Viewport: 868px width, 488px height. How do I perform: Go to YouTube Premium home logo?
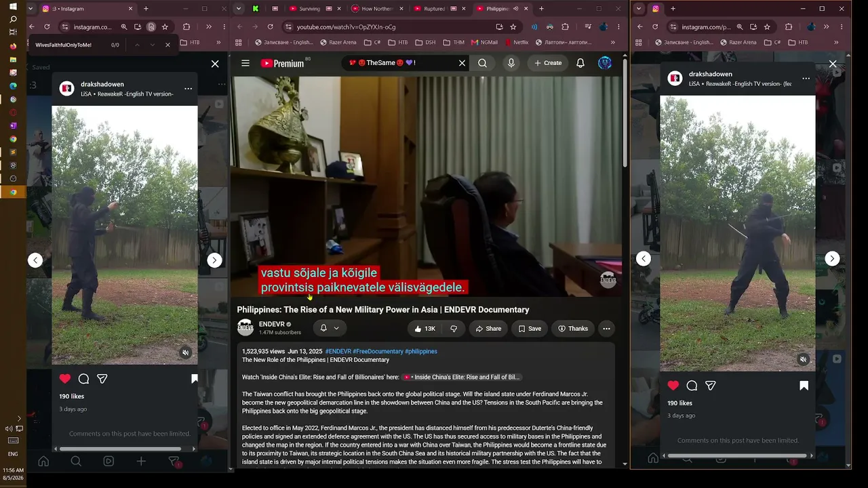[x=282, y=63]
